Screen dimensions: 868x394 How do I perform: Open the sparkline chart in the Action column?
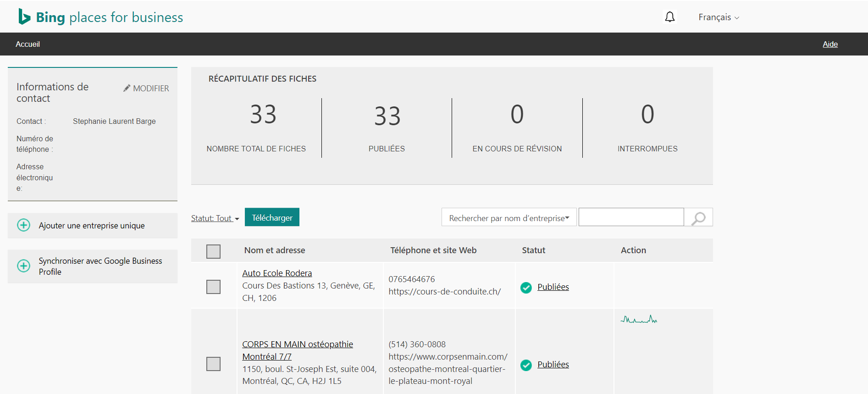point(639,319)
